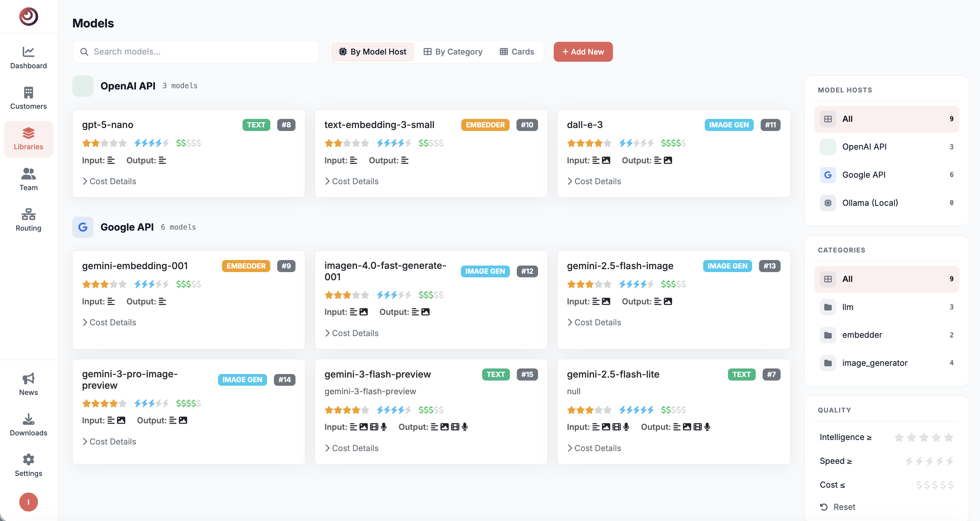Open the Dashboard section
This screenshot has height=521, width=980.
pyautogui.click(x=28, y=58)
